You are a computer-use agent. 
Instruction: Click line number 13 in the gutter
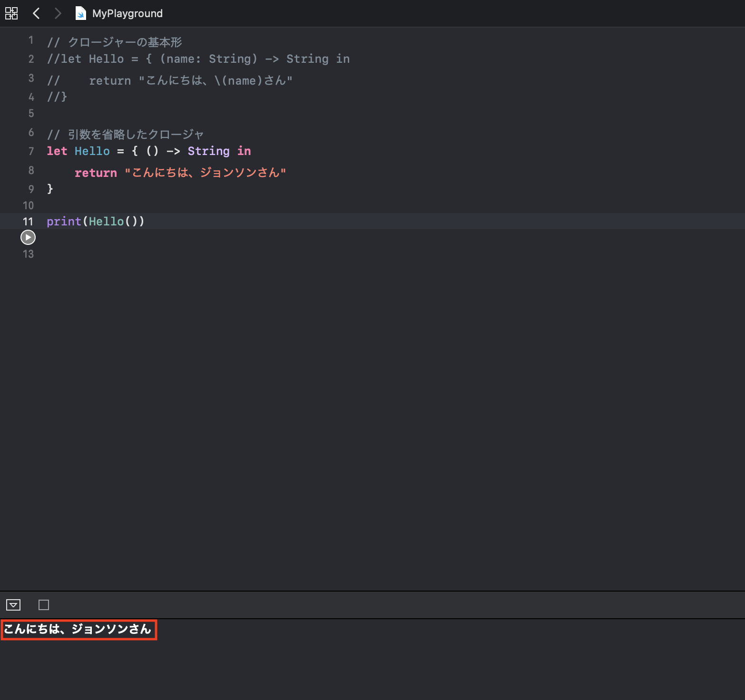28,254
